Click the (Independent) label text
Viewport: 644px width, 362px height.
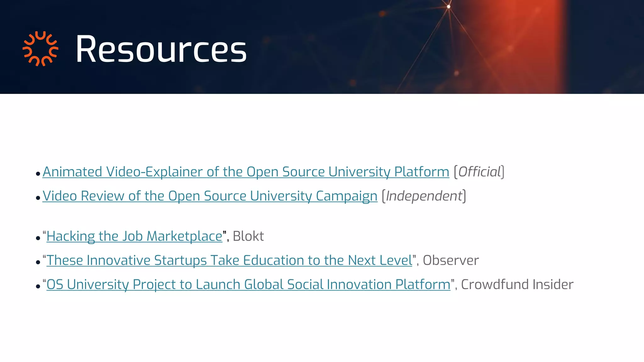tap(424, 196)
